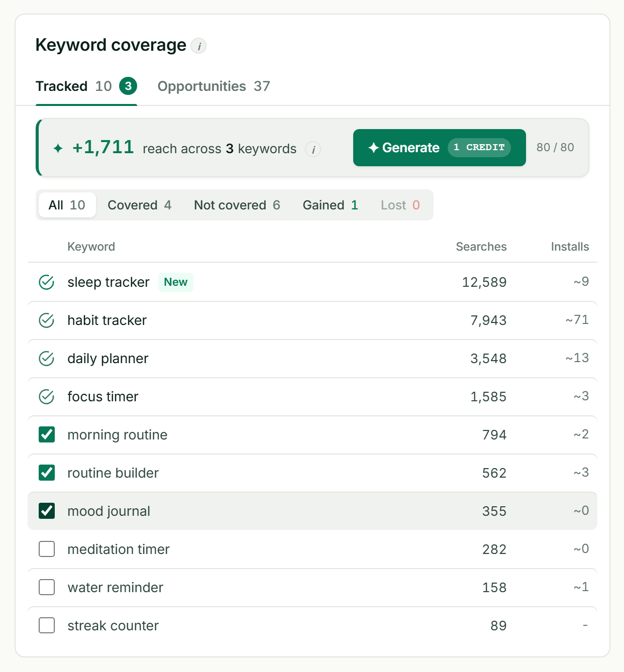Screen dimensions: 624x672
Task: Click the daily planner keyword
Action: coord(108,359)
